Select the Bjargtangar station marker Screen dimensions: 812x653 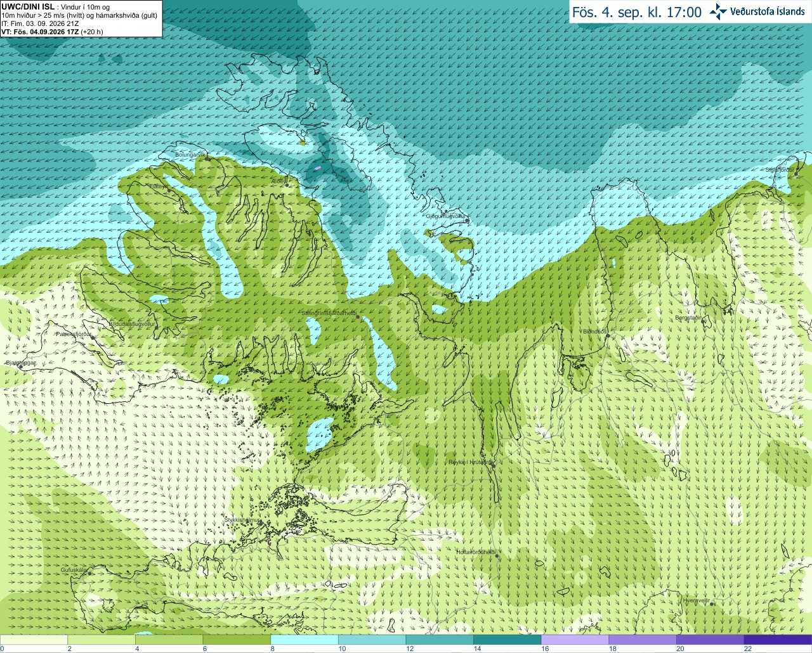pyautogui.click(x=20, y=366)
